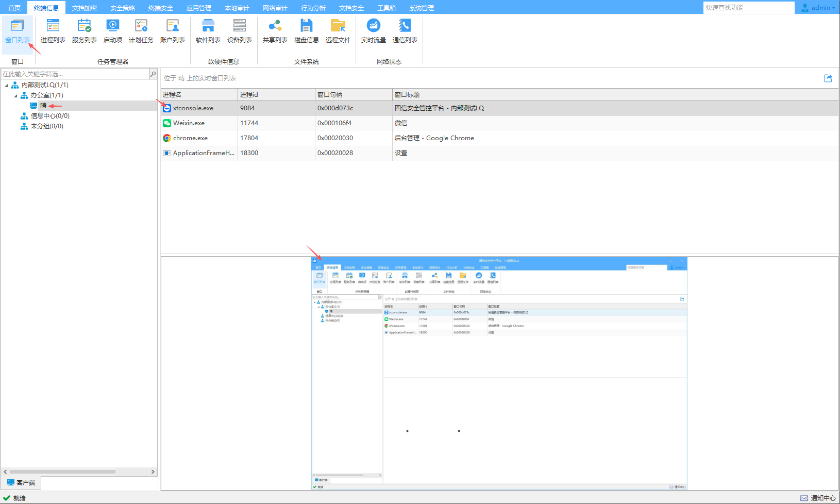The image size is (840, 504).
Task: Click the 磁盘信息 disk info icon
Action: [x=307, y=31]
